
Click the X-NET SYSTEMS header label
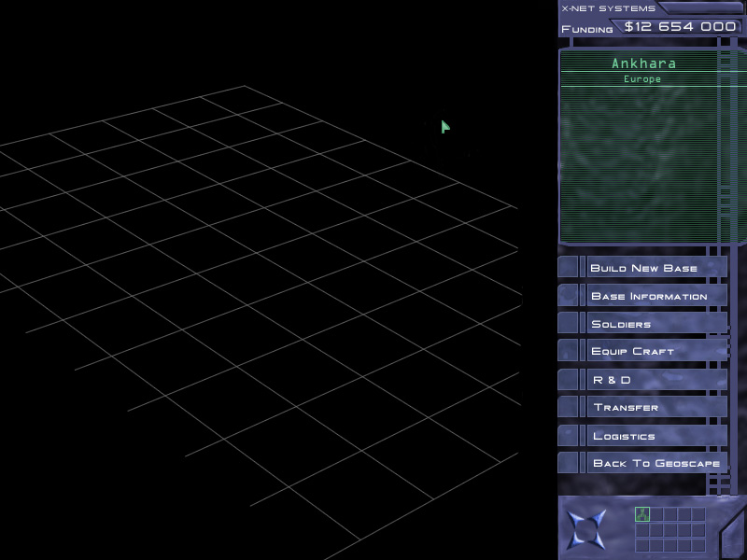tap(609, 8)
